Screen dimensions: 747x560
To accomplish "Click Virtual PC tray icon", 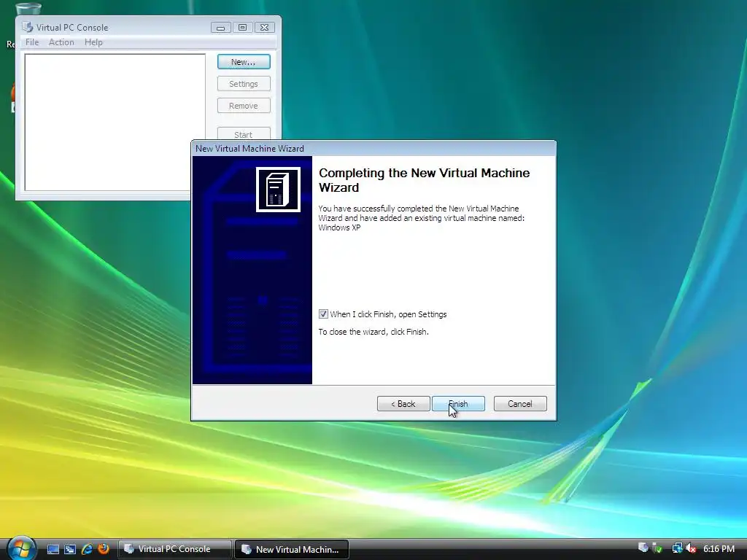I will [x=643, y=548].
